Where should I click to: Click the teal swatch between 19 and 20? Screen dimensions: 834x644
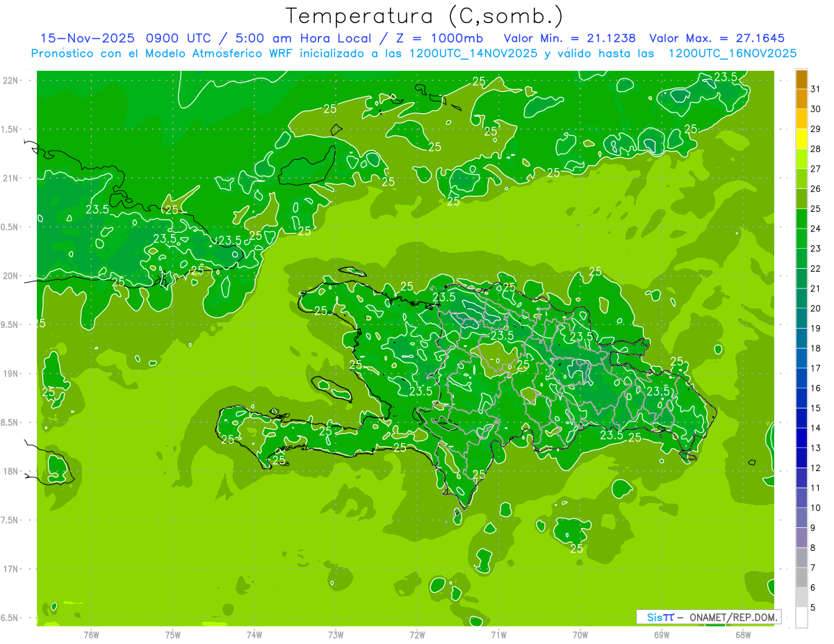pyautogui.click(x=801, y=319)
